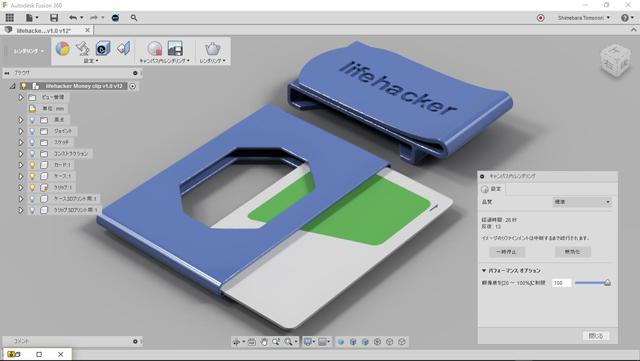The height and width of the screenshot is (361, 640).
Task: Adjust the resolution limit slider handle
Action: coord(607,283)
